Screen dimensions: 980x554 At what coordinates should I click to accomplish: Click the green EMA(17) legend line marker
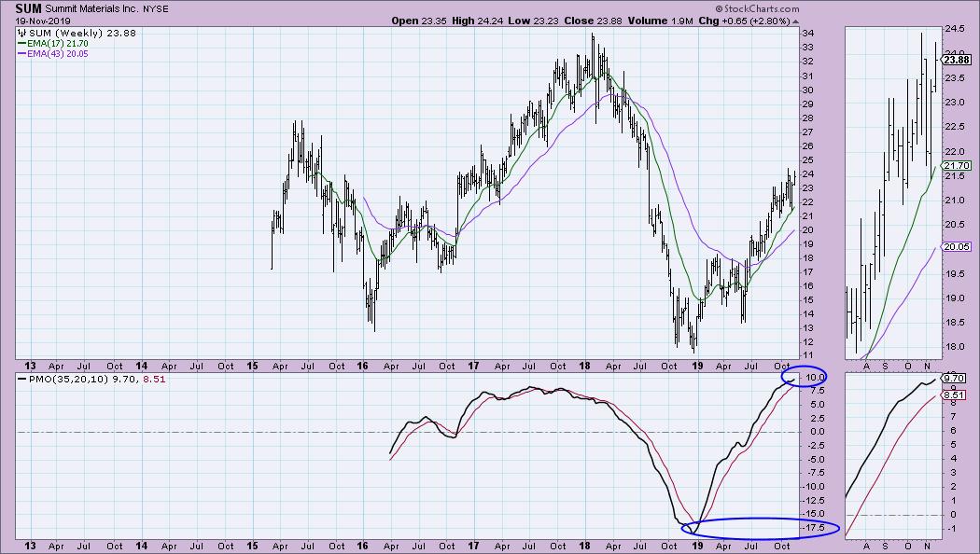[x=22, y=45]
